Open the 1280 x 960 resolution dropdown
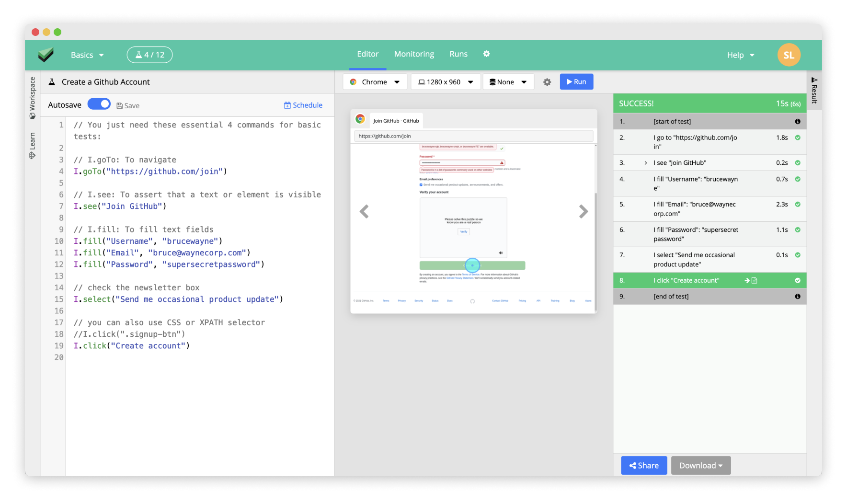The height and width of the screenshot is (504, 847). 445,81
